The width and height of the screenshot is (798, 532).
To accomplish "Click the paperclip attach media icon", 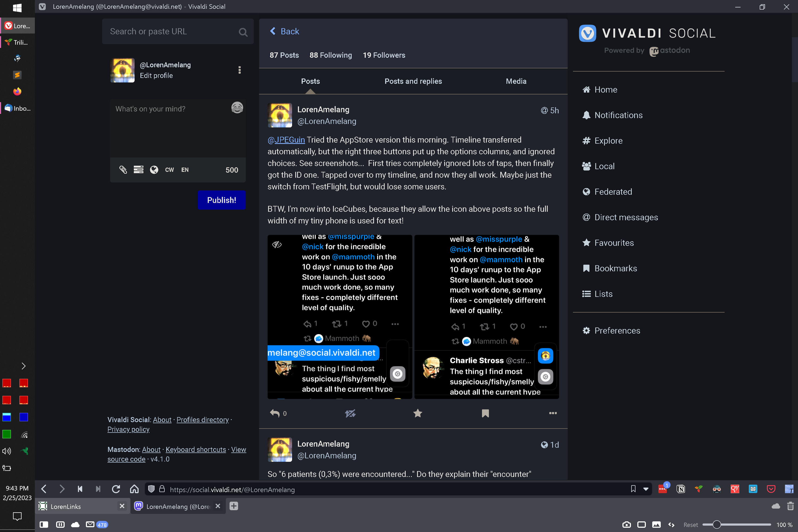I will [x=123, y=170].
